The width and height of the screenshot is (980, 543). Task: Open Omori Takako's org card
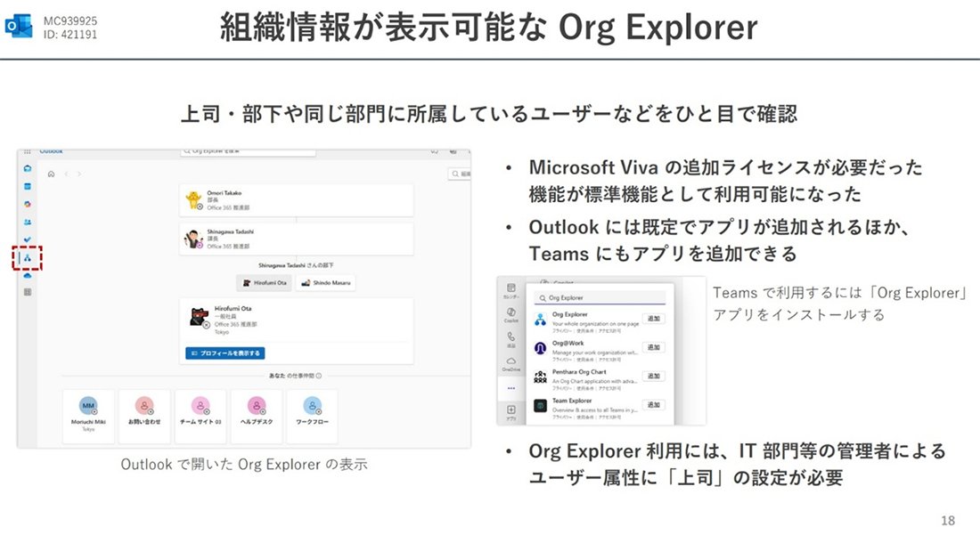pos(297,200)
